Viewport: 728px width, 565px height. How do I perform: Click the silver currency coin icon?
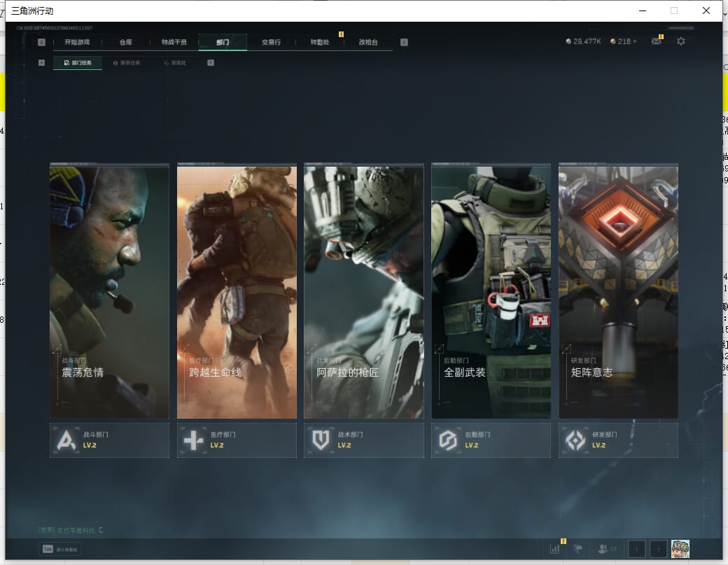568,41
